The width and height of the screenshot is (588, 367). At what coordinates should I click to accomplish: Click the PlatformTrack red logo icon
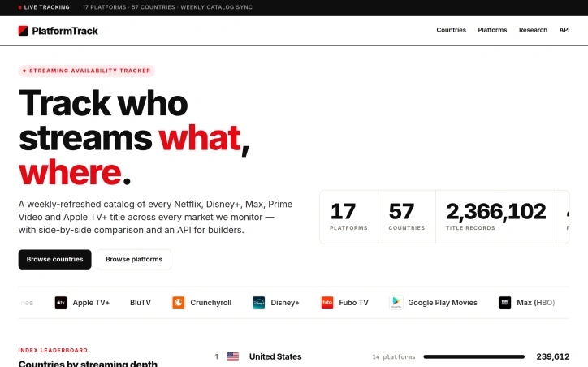(24, 31)
